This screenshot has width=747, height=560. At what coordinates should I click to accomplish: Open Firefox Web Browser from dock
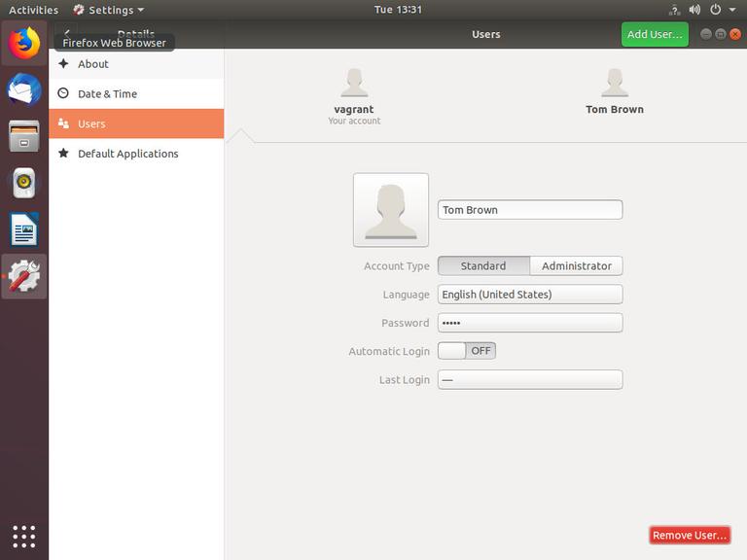(x=24, y=44)
